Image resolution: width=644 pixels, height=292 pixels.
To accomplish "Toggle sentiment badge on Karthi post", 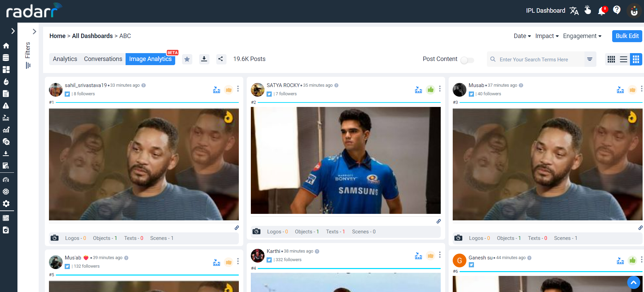I will coord(430,256).
